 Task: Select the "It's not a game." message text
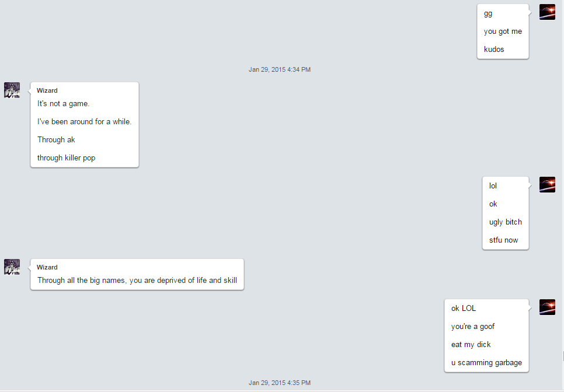click(x=63, y=103)
